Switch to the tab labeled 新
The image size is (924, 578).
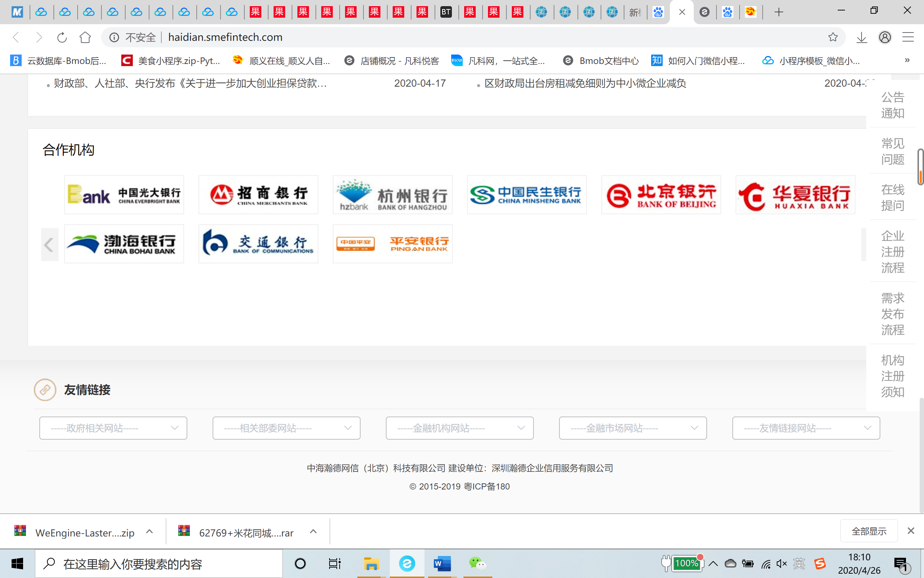[x=635, y=12]
